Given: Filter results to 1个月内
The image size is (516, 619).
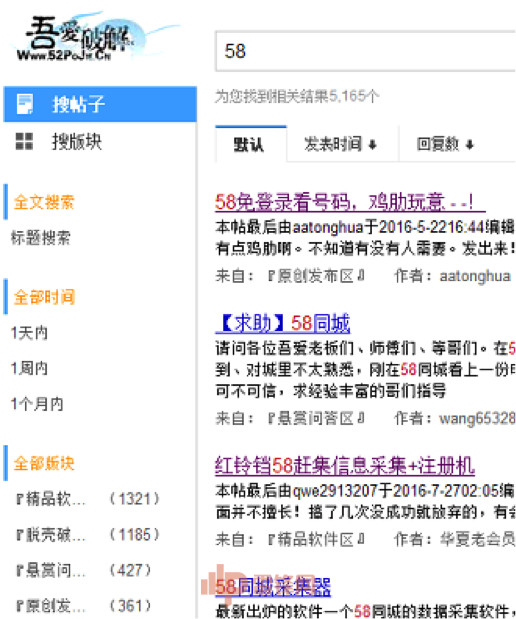Looking at the screenshot, I should click(x=37, y=404).
